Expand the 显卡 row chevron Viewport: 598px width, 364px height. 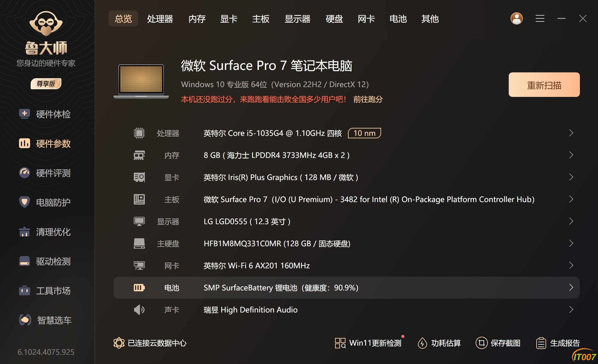(571, 177)
